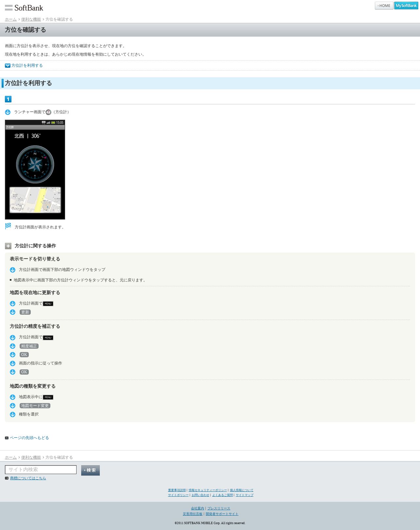Open お問い合わせ footer link
The width and height of the screenshot is (420, 530).
pos(200,495)
